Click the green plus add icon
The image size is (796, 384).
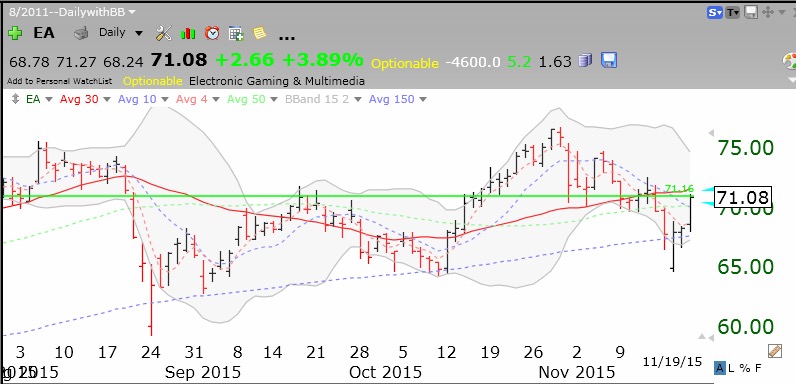[15, 34]
